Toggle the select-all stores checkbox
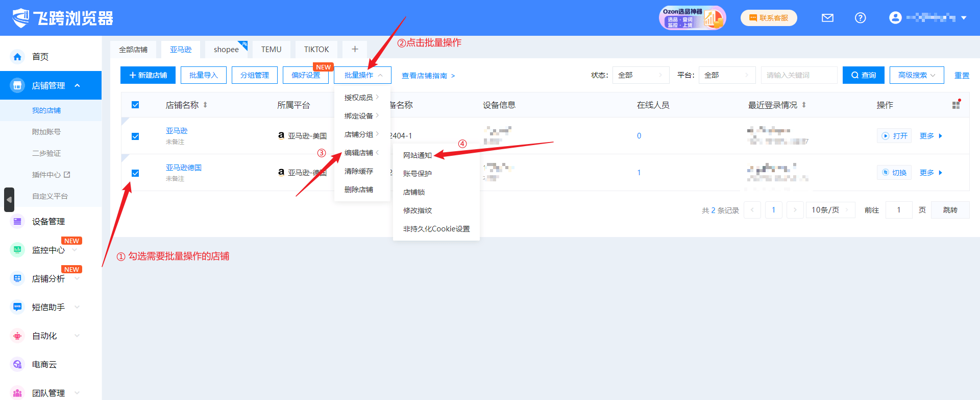The image size is (980, 400). [135, 105]
